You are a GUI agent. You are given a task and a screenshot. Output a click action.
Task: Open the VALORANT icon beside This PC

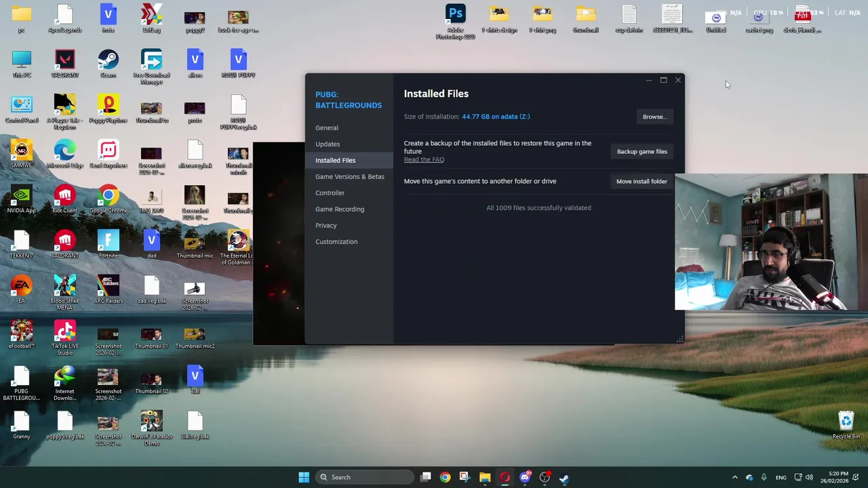[64, 64]
